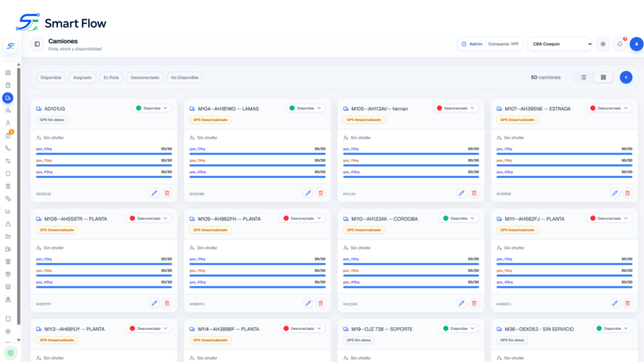
Task: Open the settings gear icon in sidebar
Action: pos(8,332)
